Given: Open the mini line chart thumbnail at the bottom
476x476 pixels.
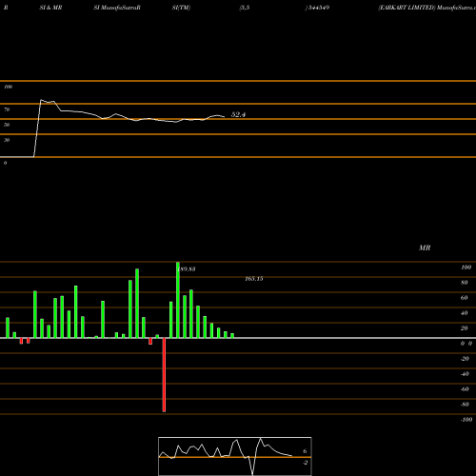Looking at the screenshot, I should (x=235, y=456).
